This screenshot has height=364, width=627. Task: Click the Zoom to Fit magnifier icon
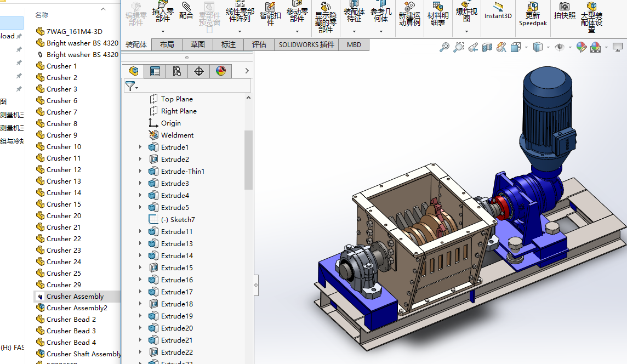point(444,48)
